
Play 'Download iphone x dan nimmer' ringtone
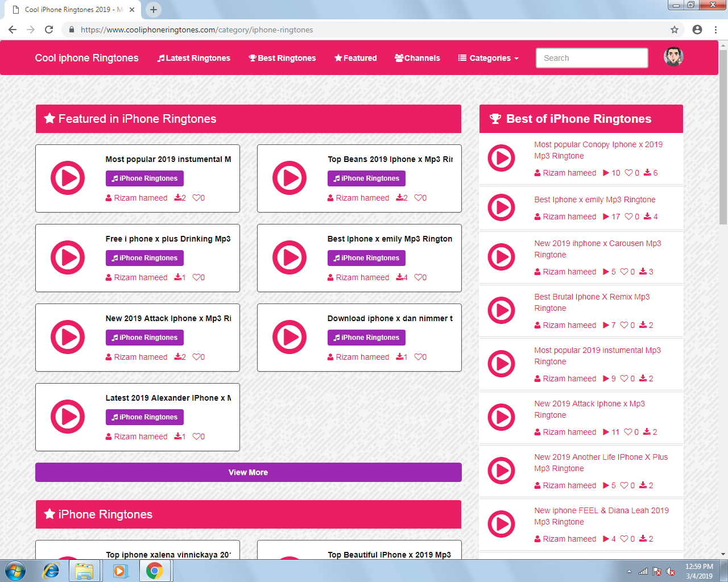[289, 337]
